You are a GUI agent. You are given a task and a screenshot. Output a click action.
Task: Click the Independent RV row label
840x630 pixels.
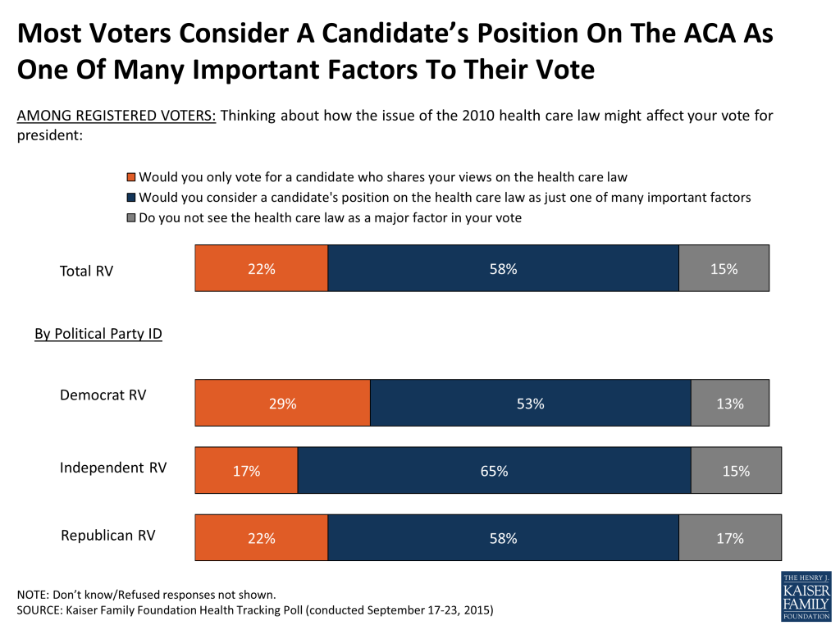click(x=113, y=468)
